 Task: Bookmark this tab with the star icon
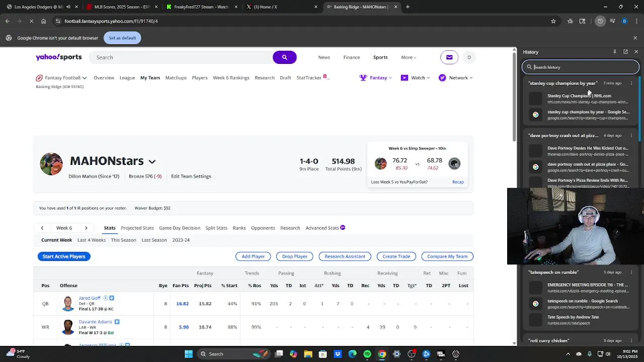[553, 21]
